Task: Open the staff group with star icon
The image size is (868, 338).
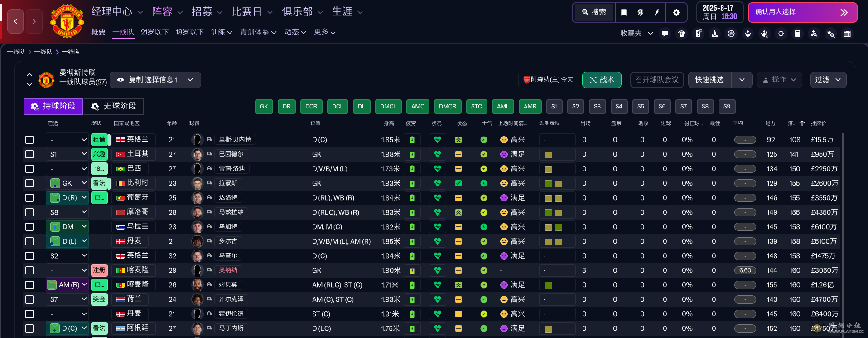Action: point(764,34)
